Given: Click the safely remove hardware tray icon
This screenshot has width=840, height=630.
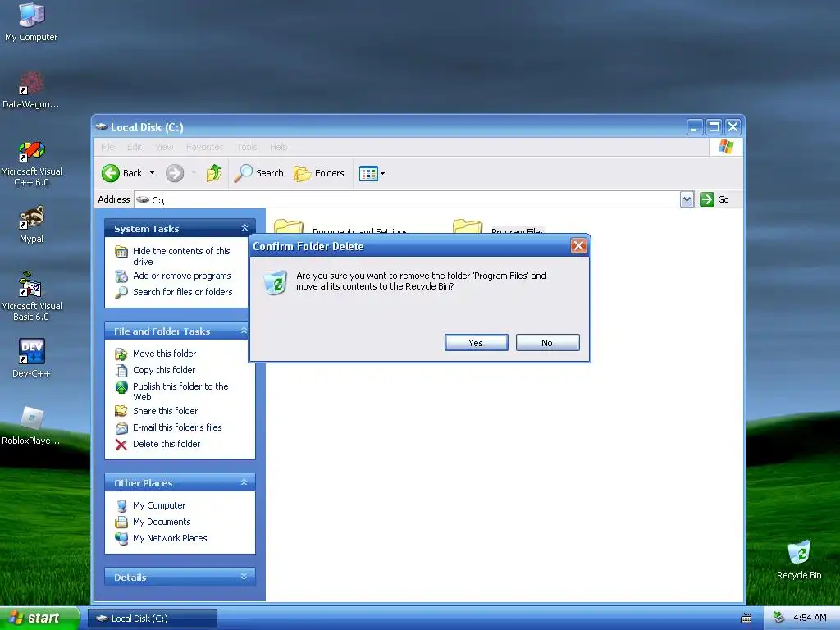Looking at the screenshot, I should coord(779,618).
